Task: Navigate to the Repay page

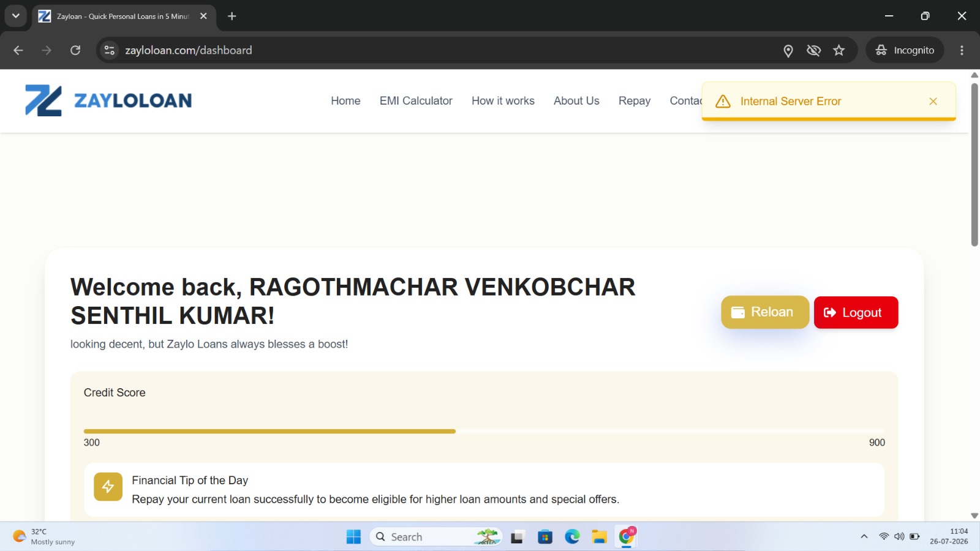Action: pos(635,101)
